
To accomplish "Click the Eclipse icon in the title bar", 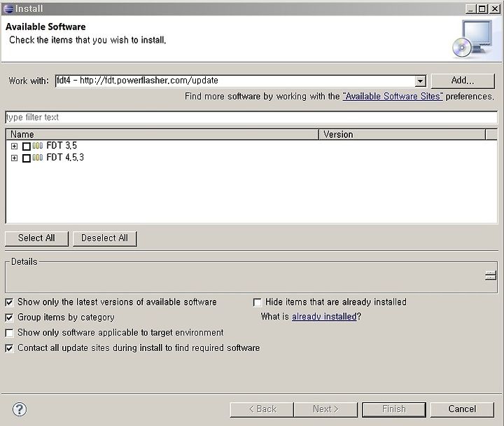I will 8,8.
